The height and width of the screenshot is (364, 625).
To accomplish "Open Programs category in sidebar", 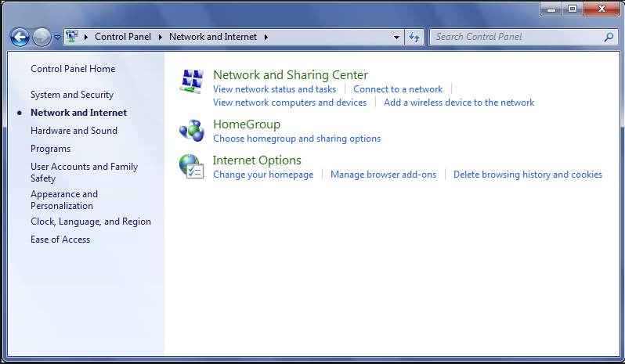I will coord(51,149).
